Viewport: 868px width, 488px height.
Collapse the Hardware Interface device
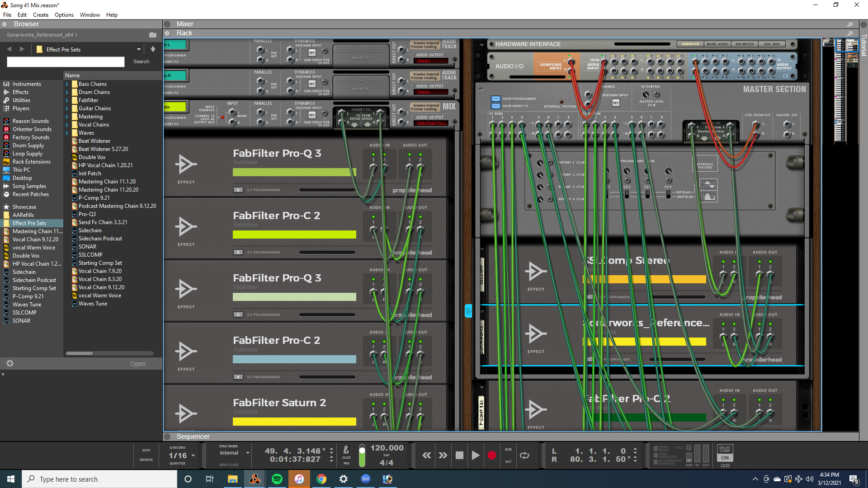pyautogui.click(x=481, y=44)
